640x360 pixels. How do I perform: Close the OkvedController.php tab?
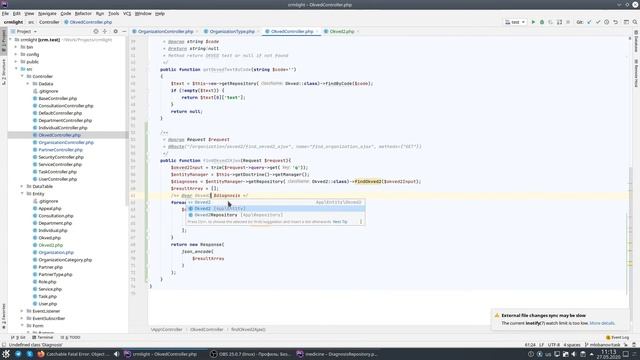tap(317, 31)
